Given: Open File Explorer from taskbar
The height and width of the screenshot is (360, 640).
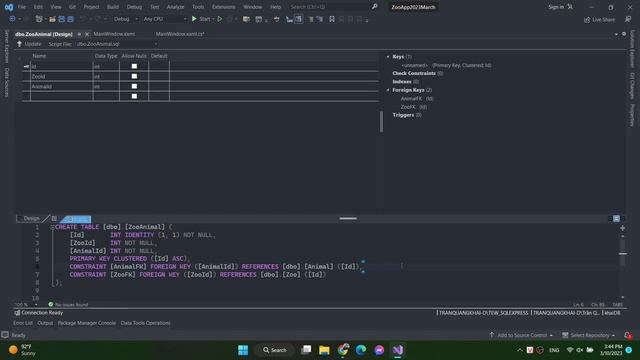Looking at the screenshot, I should click(324, 350).
